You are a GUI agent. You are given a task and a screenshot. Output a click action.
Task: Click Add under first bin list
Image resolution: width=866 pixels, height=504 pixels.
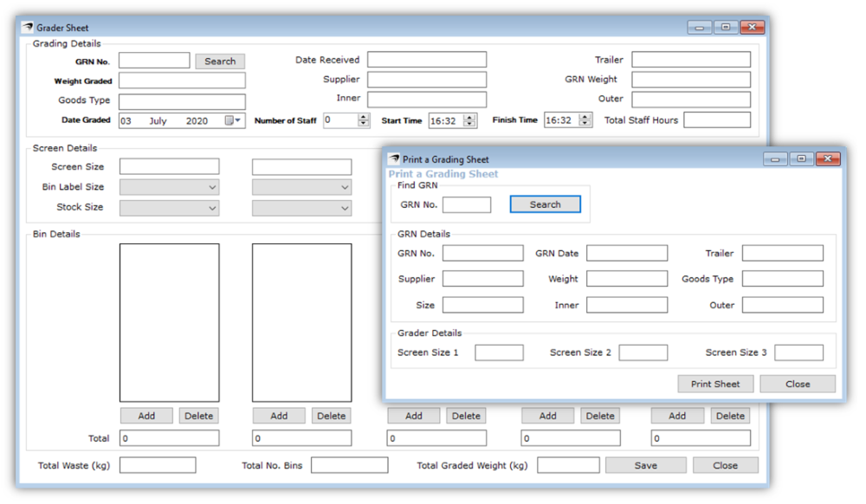click(x=146, y=416)
